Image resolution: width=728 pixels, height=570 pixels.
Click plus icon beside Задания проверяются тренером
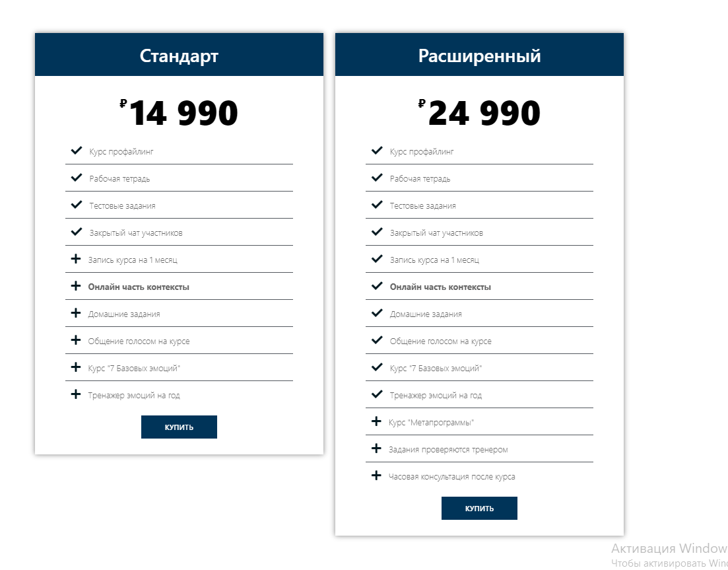click(376, 449)
